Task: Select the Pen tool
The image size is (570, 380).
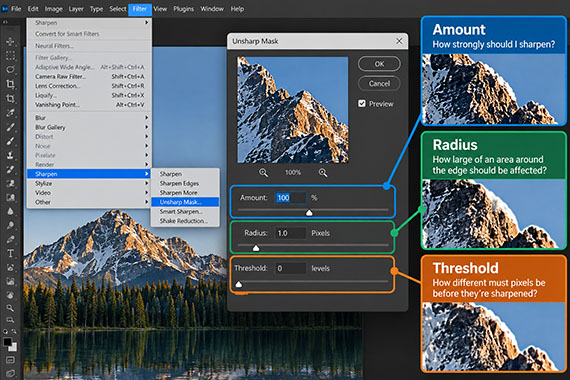Action: (10, 239)
